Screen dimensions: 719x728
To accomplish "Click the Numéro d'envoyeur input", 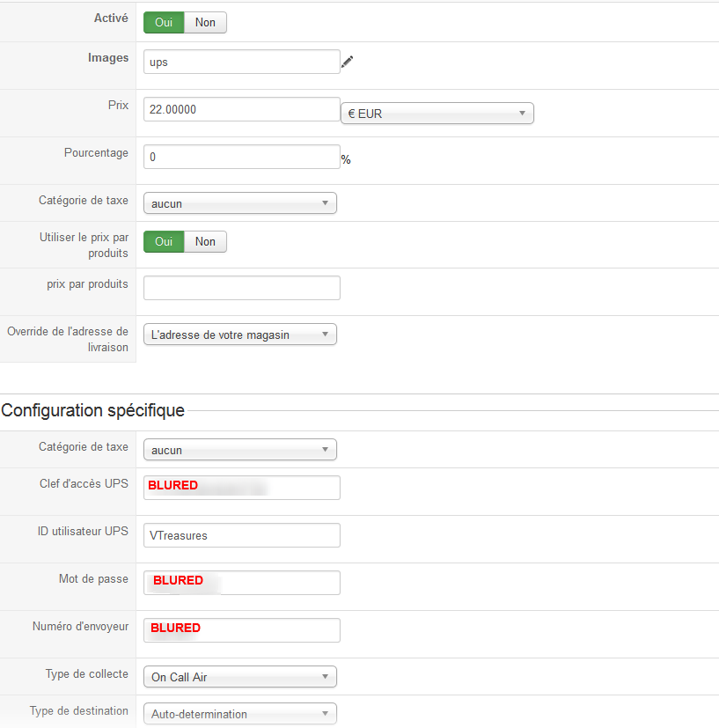I will point(241,630).
